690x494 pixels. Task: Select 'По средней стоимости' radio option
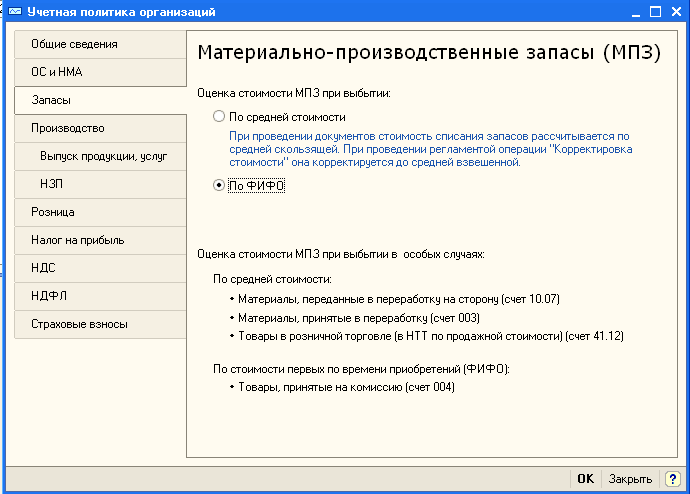point(219,117)
